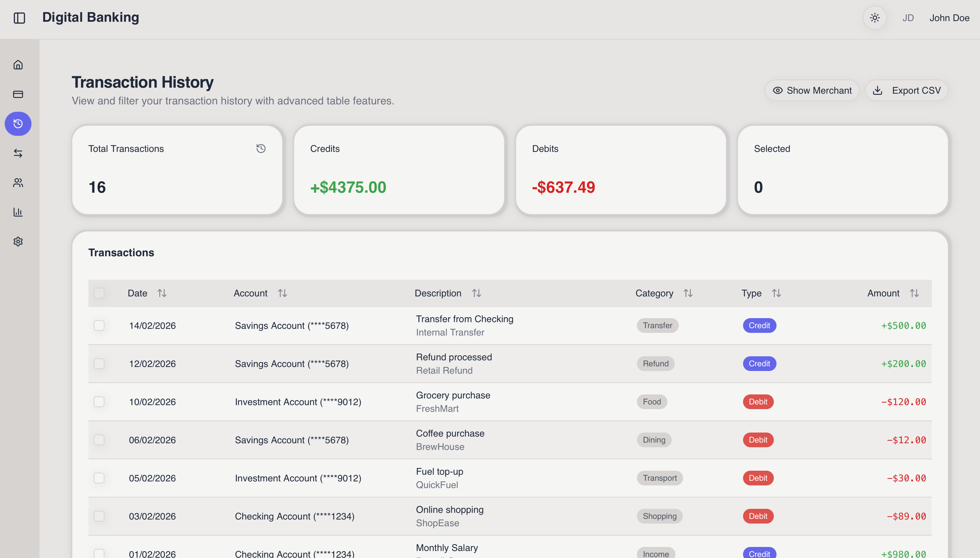
Task: Click the refresh icon on Total Transactions card
Action: 261,148
